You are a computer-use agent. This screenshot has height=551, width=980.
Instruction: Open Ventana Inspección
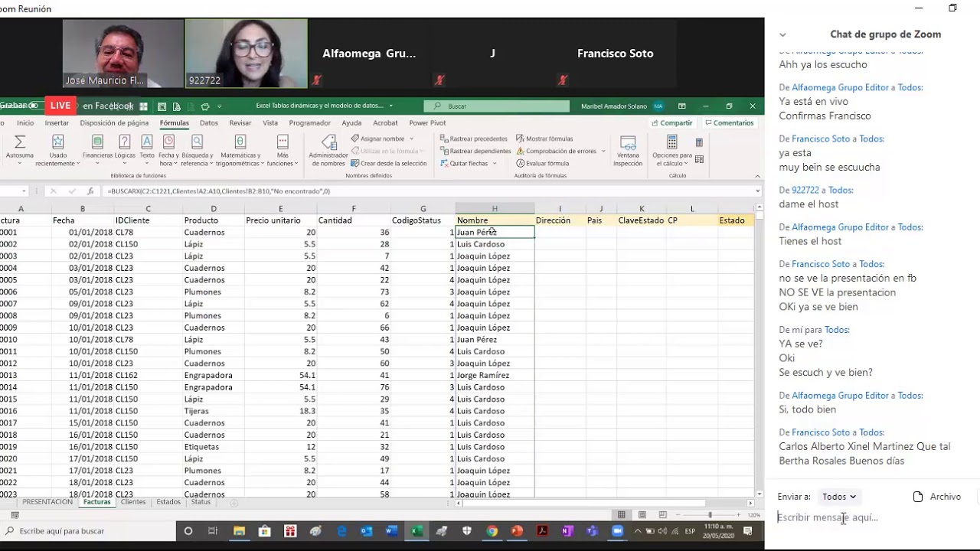pyautogui.click(x=628, y=150)
